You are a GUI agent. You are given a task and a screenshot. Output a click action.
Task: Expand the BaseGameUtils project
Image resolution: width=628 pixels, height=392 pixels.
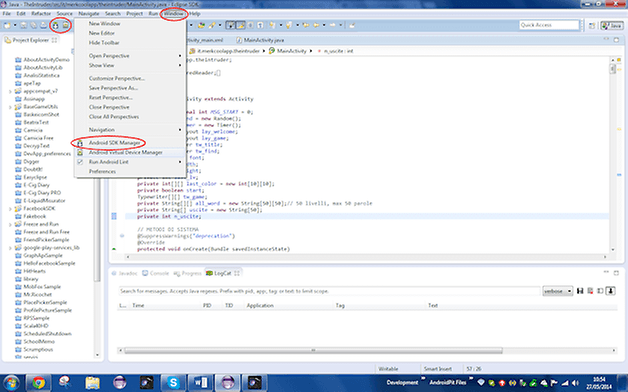pyautogui.click(x=10, y=107)
